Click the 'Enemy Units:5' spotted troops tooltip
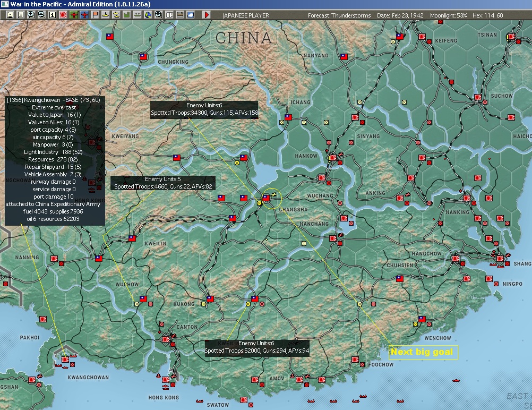The height and width of the screenshot is (410, 532). click(x=163, y=183)
